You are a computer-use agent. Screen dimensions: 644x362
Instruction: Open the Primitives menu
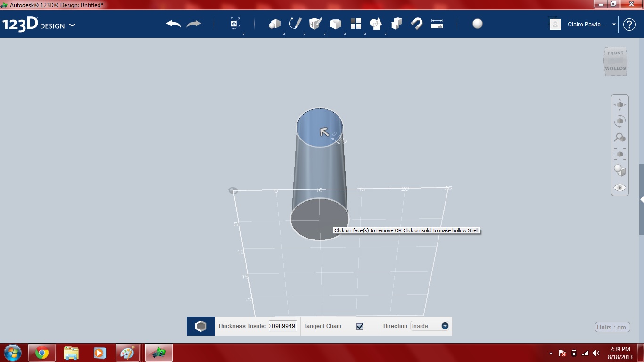coord(274,24)
